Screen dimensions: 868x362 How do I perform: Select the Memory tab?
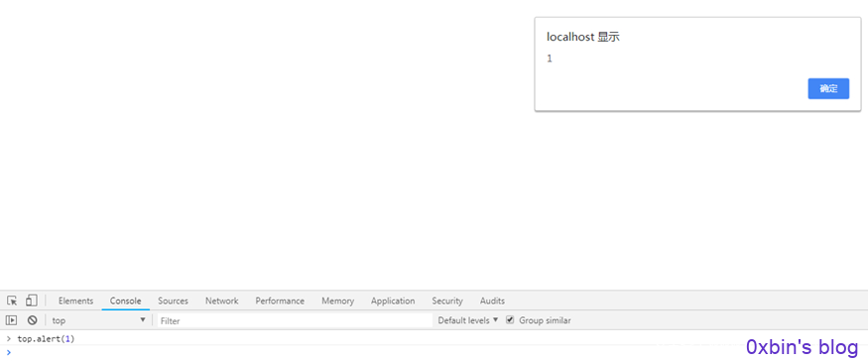click(337, 301)
